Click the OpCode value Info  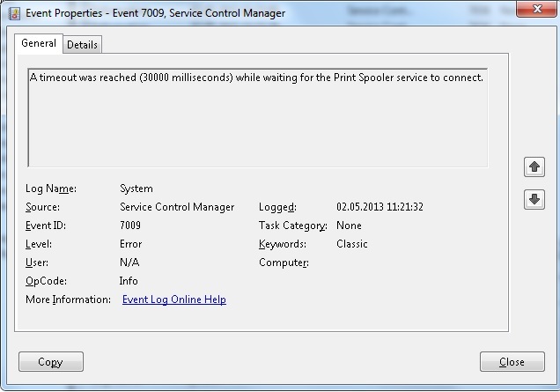[x=129, y=281]
